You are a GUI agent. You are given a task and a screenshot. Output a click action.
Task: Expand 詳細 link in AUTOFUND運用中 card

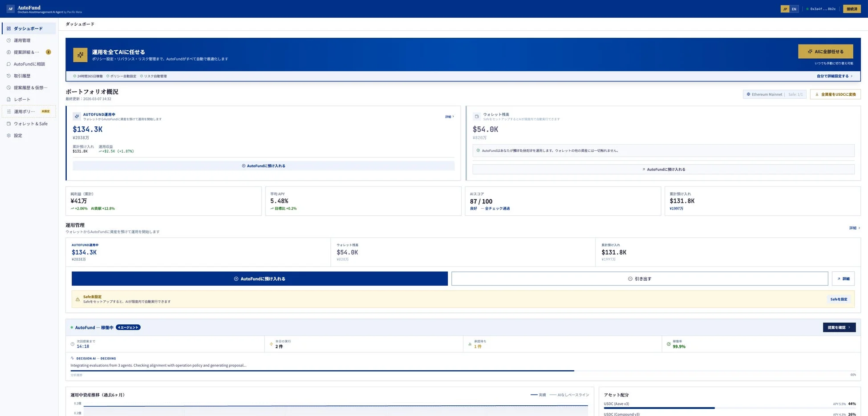click(449, 117)
